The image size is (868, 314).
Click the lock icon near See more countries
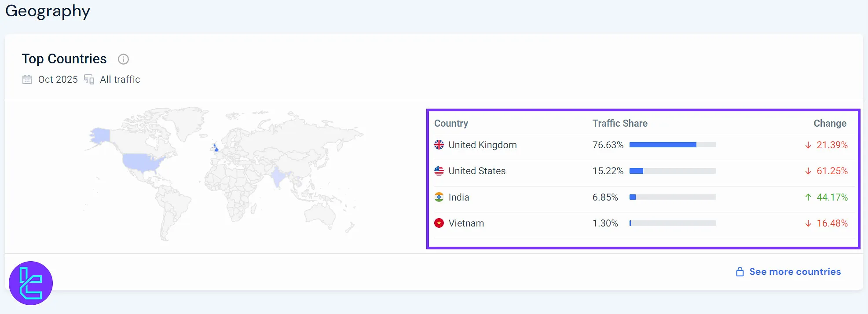740,272
